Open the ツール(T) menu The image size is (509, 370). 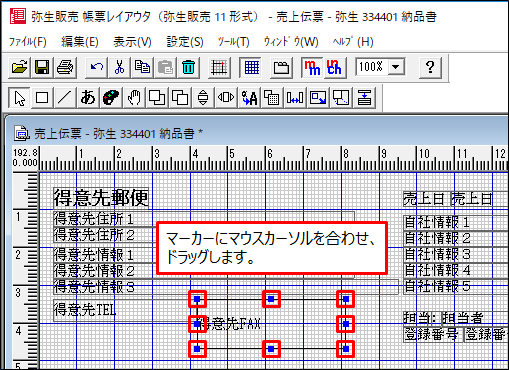[x=234, y=42]
